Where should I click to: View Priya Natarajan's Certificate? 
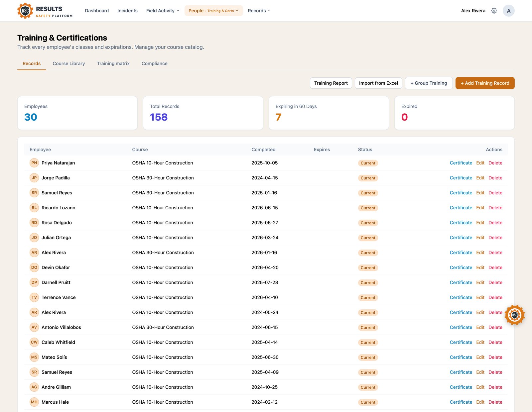461,163
